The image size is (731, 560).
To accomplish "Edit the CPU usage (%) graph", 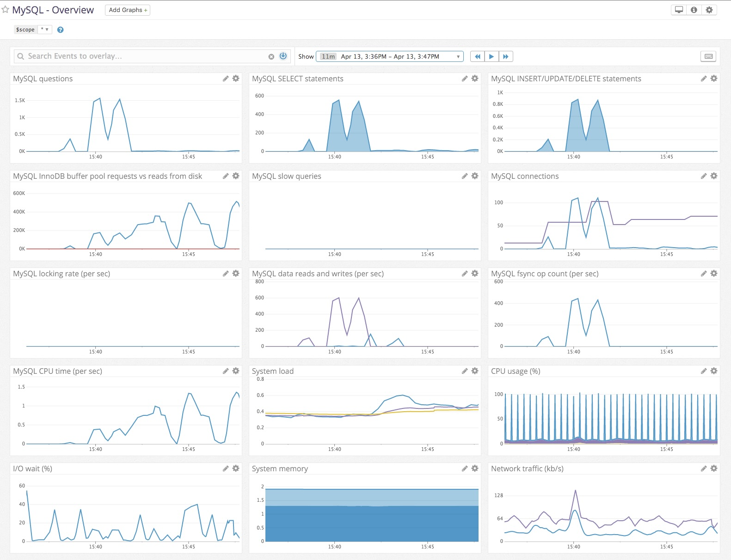I will coord(704,371).
